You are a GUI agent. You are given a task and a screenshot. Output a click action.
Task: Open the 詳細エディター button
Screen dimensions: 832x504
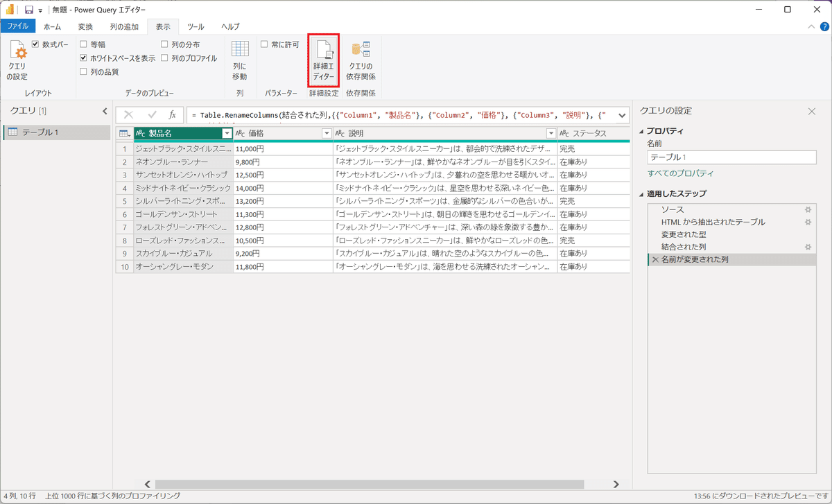323,61
